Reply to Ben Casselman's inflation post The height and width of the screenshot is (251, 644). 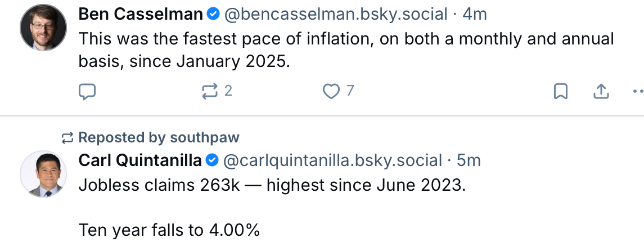87,91
